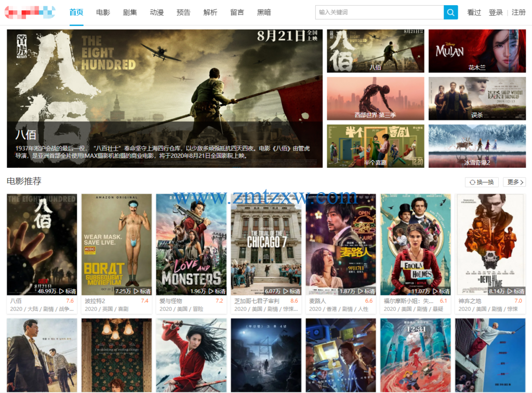Open the Borat 波拉特2 poster
The image size is (532, 393).
pyautogui.click(x=117, y=245)
